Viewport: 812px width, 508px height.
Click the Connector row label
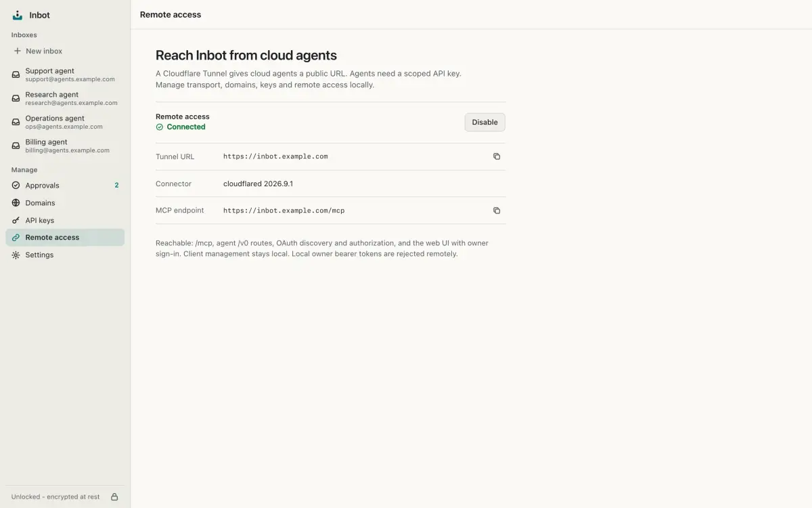click(x=173, y=184)
